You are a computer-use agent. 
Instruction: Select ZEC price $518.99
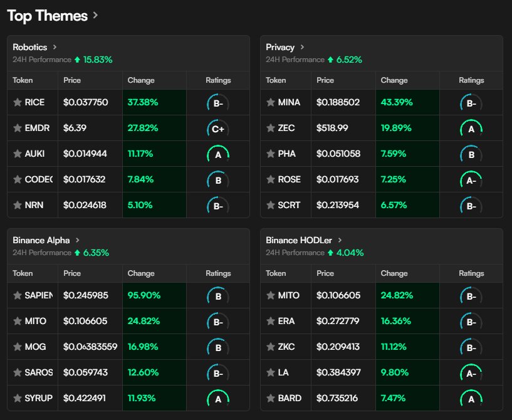tap(332, 128)
